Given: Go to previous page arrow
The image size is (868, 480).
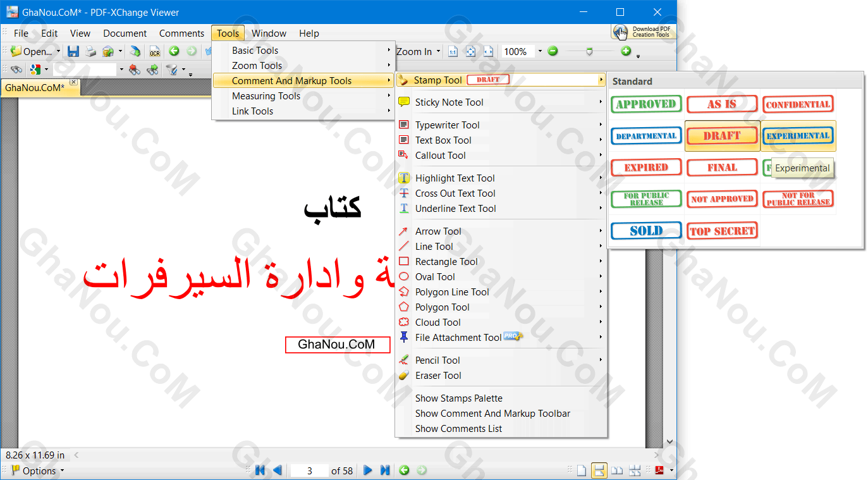Looking at the screenshot, I should coord(277,471).
